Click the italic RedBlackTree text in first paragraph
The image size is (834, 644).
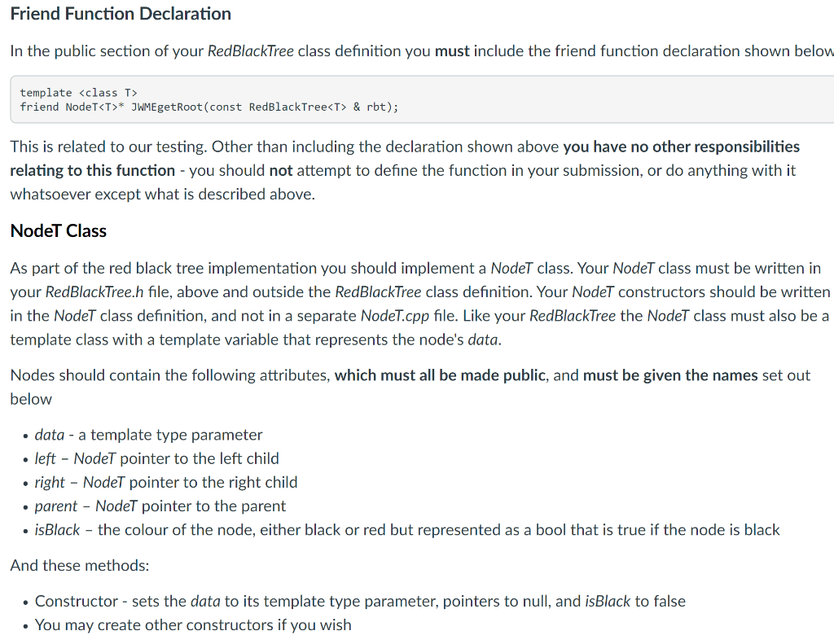coord(250,51)
